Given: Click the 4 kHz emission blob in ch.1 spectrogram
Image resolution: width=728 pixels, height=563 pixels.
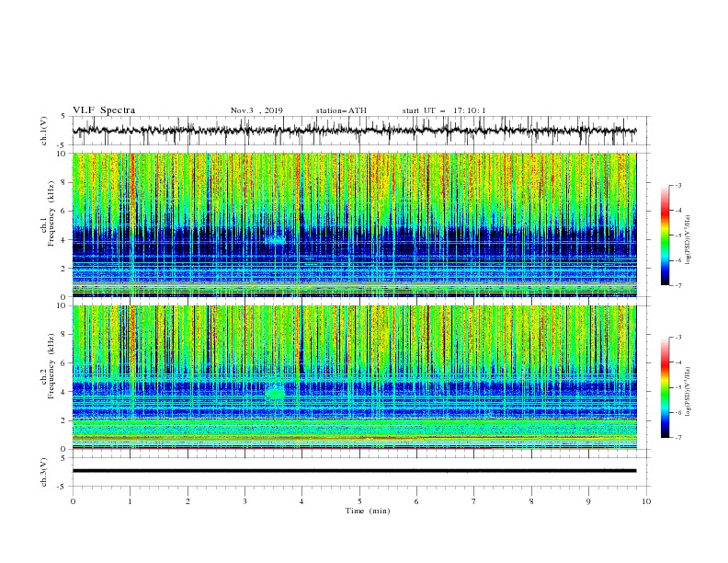Looking at the screenshot, I should 277,240.
